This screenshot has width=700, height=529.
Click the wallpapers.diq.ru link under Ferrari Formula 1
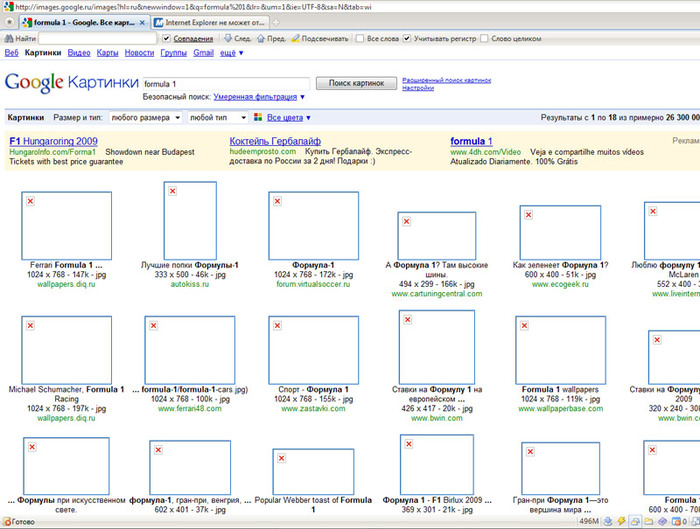(x=66, y=284)
